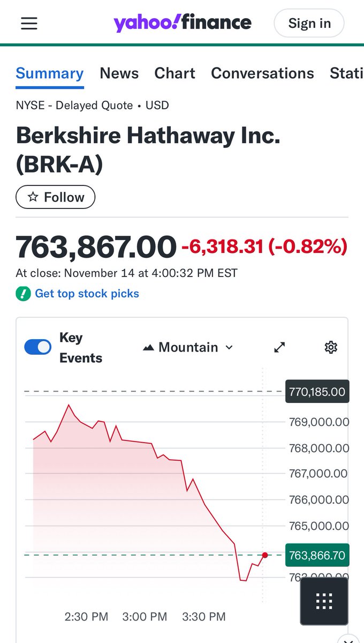Click the red current price marker dot
This screenshot has height=643, width=364.
[265, 555]
